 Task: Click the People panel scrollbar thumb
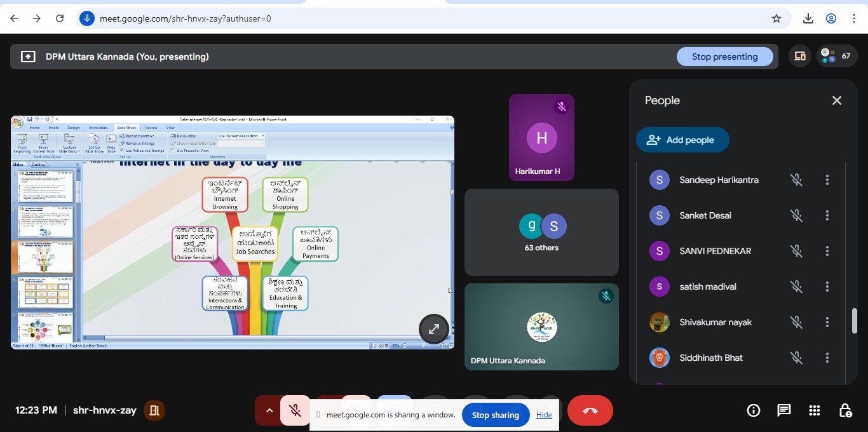coord(855,321)
